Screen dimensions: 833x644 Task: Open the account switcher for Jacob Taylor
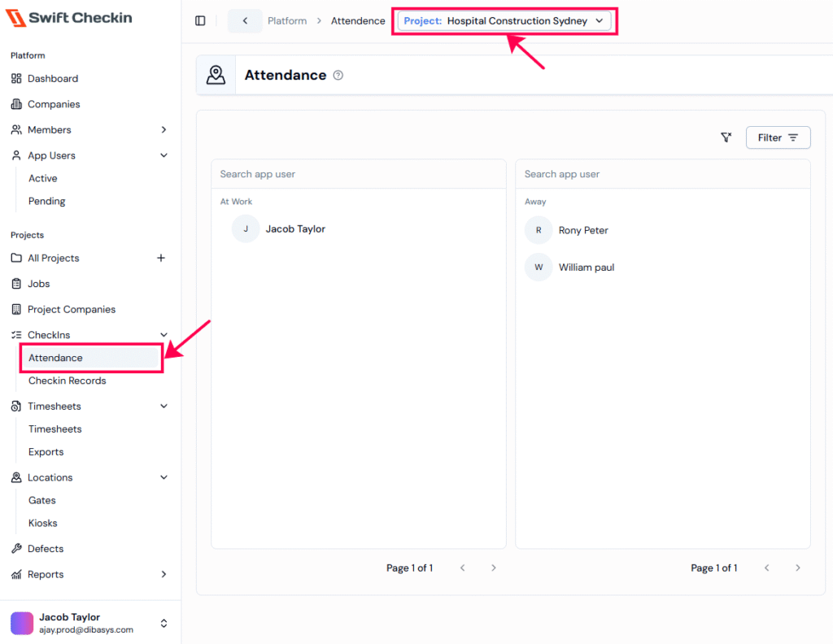click(x=164, y=624)
